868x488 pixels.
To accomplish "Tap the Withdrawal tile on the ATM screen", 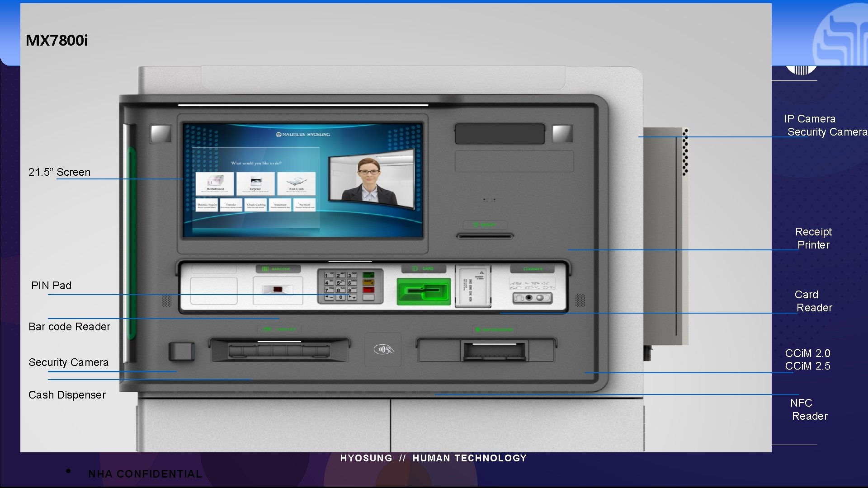I will pos(215,183).
